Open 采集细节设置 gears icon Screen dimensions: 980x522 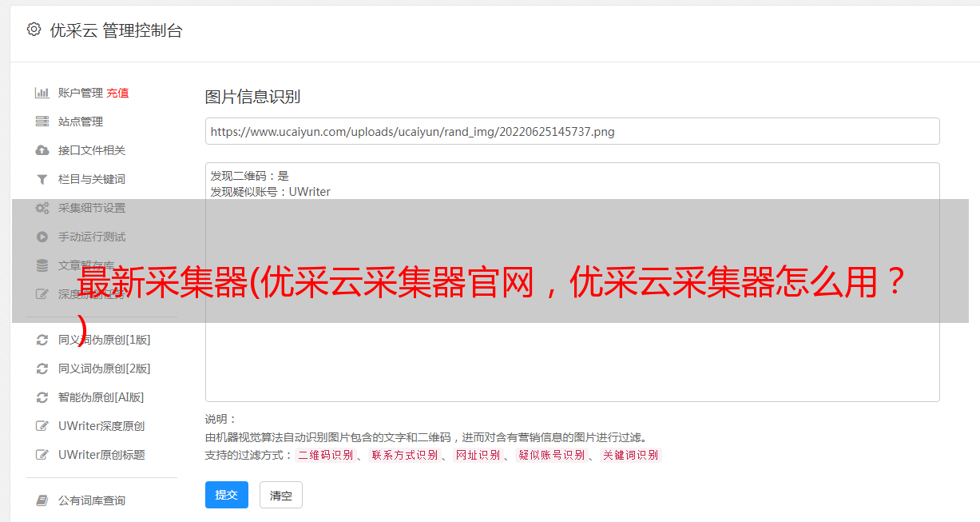coord(42,208)
